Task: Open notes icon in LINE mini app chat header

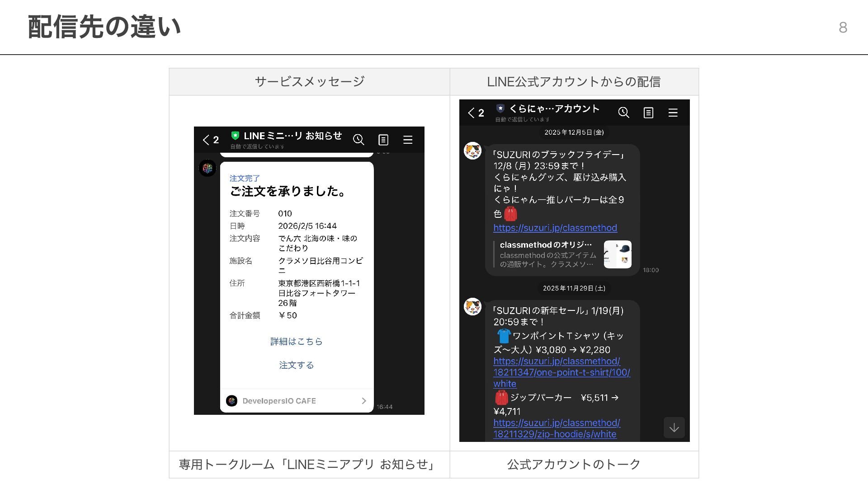Action: click(x=383, y=140)
